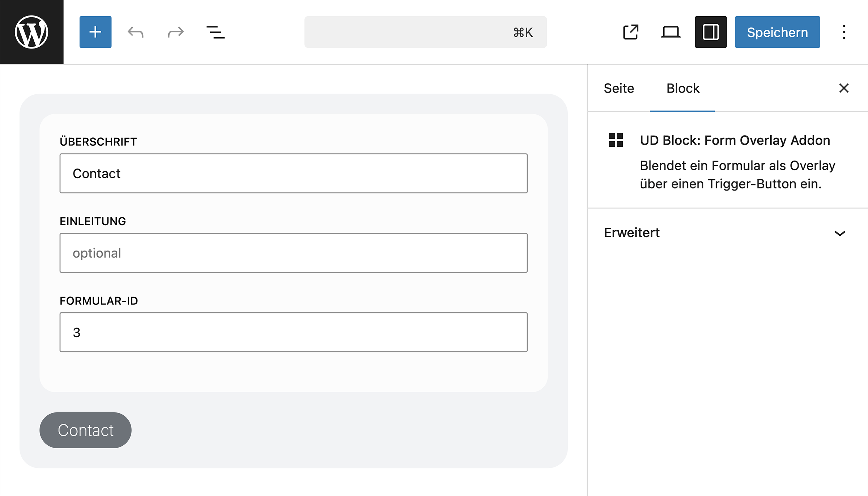
Task: Click the Erweitert chevron arrow
Action: (x=840, y=233)
